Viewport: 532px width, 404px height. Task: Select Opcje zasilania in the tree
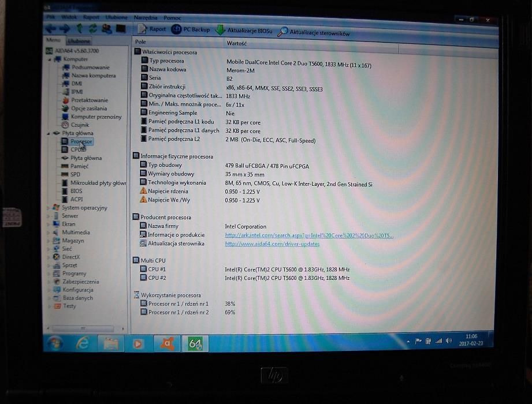pos(84,109)
